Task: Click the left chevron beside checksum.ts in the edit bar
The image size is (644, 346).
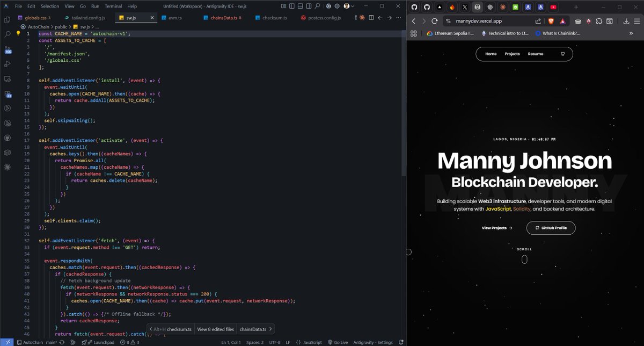Action: coord(151,329)
